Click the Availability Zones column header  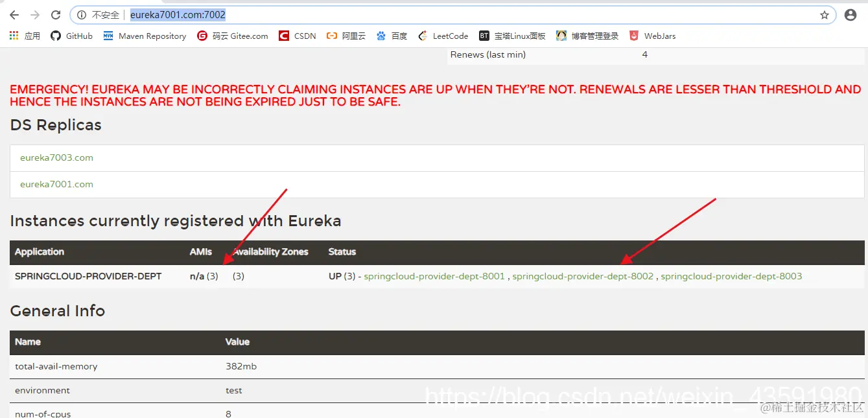pyautogui.click(x=270, y=251)
